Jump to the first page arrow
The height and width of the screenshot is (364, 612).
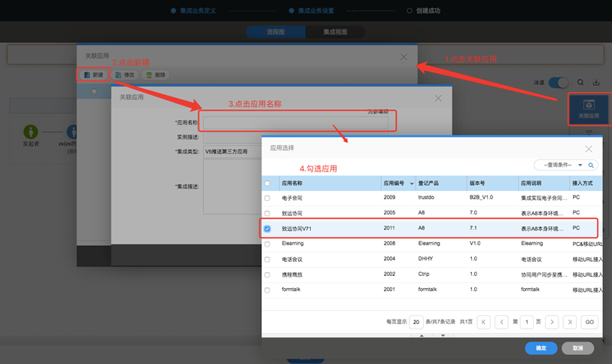[x=484, y=322]
